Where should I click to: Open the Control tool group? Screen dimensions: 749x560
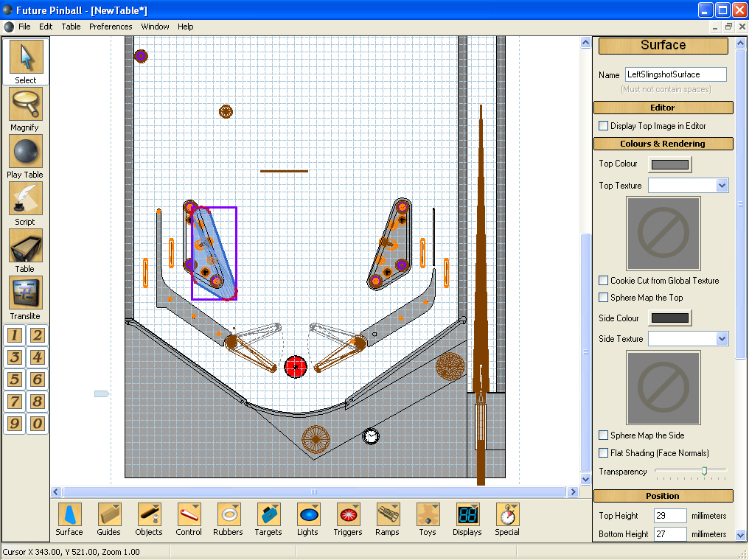pyautogui.click(x=189, y=519)
